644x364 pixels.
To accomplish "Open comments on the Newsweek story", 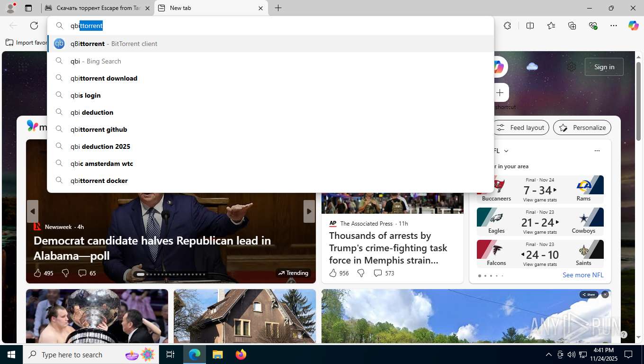I will tap(87, 273).
